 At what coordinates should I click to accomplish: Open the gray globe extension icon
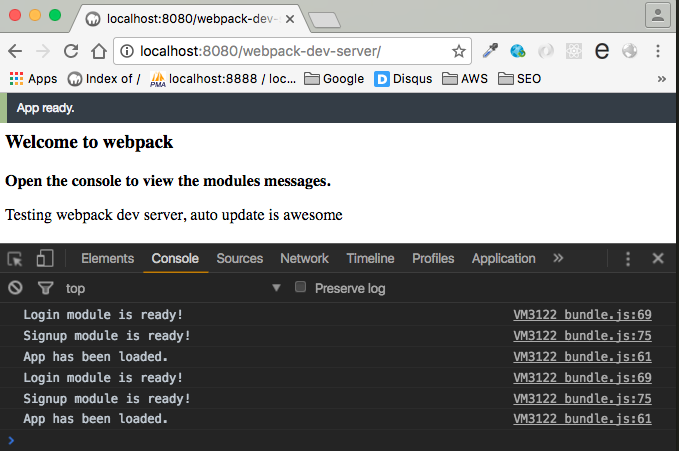pyautogui.click(x=630, y=51)
